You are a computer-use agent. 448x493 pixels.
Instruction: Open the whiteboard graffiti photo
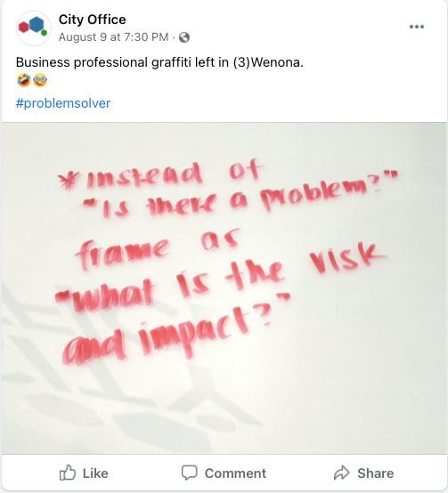coord(224,288)
